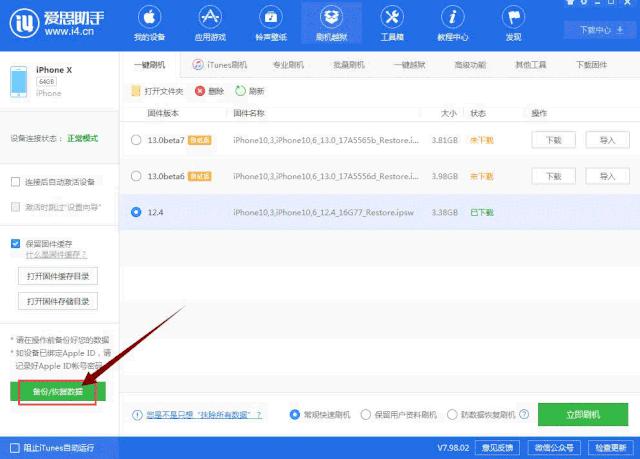Click the 3.81GB size cell

click(x=444, y=140)
